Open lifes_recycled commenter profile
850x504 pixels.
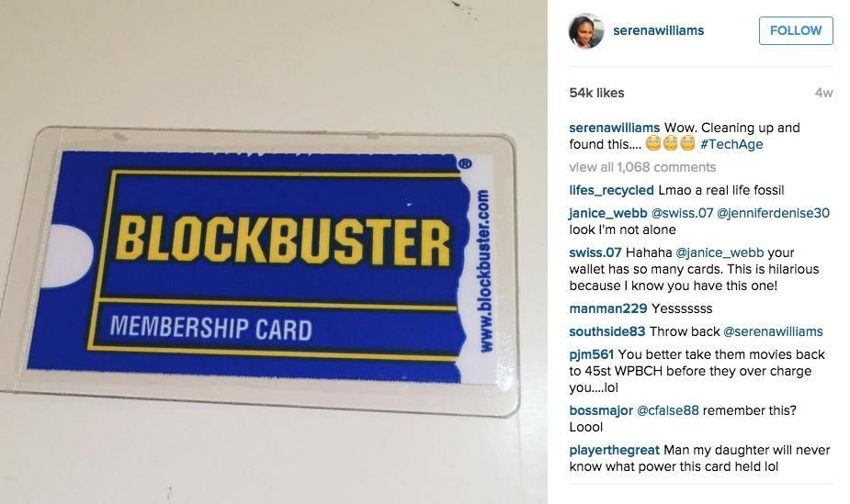(x=611, y=190)
